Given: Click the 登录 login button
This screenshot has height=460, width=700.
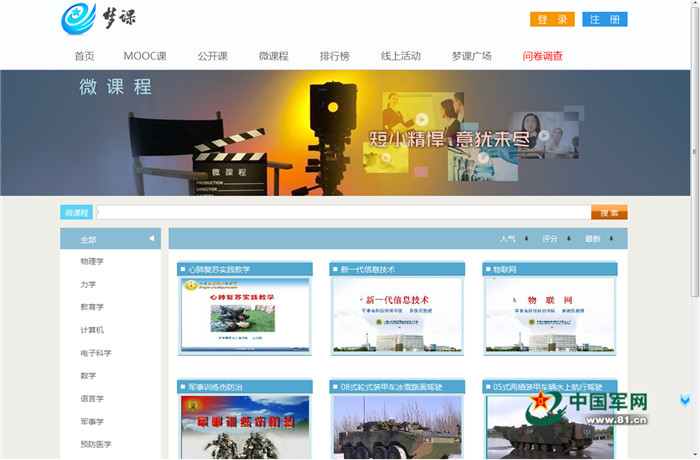Looking at the screenshot, I should [552, 19].
